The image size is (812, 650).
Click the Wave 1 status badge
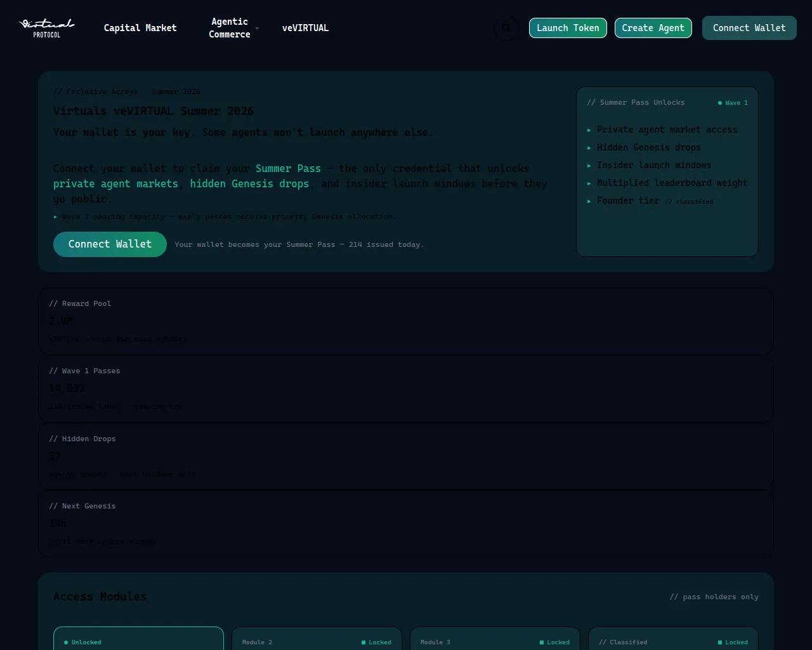coord(733,103)
